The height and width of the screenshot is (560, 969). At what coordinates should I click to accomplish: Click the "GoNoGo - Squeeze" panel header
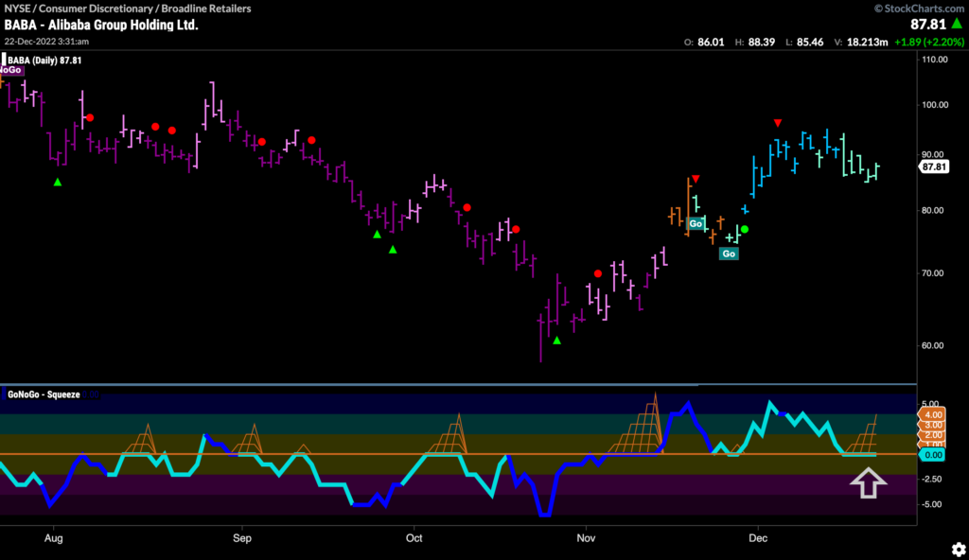(x=44, y=395)
